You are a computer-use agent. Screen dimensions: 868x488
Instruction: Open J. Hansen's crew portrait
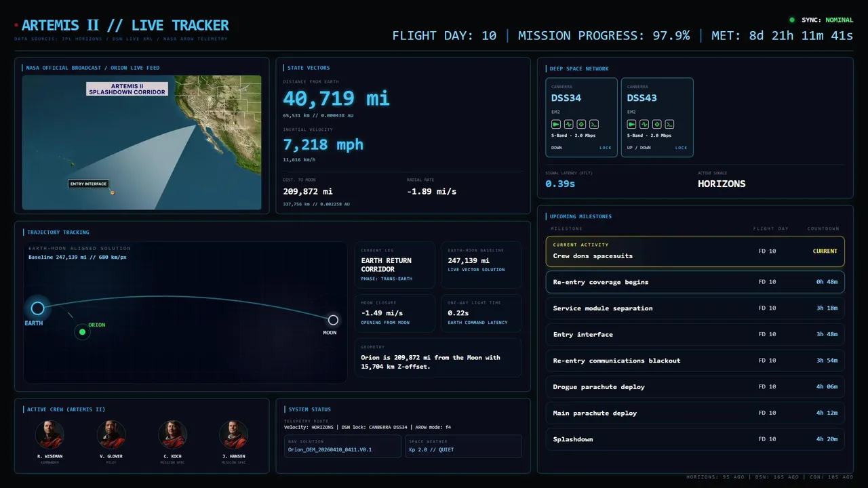click(x=233, y=434)
